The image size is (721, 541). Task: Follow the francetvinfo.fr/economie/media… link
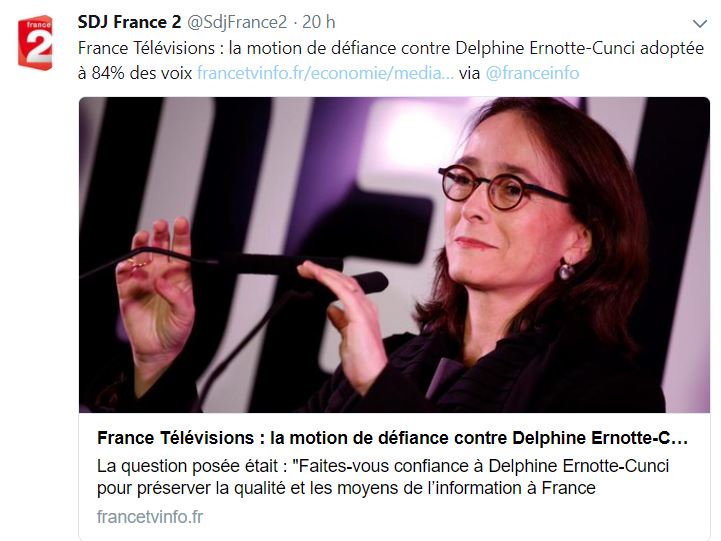coord(325,73)
